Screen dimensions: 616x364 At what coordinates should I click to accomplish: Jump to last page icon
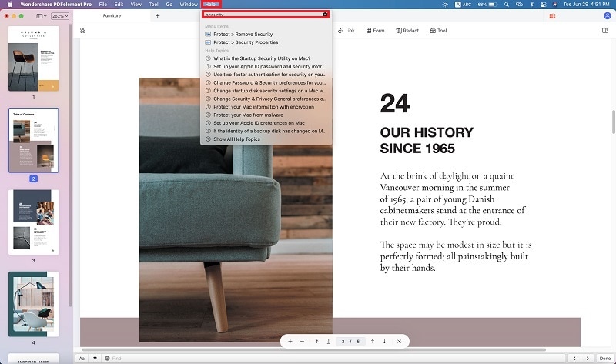coord(329,341)
